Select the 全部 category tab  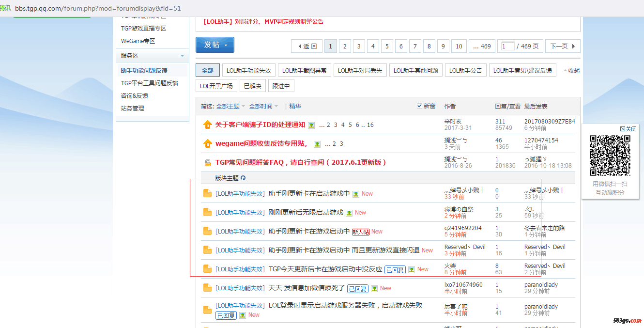(208, 70)
